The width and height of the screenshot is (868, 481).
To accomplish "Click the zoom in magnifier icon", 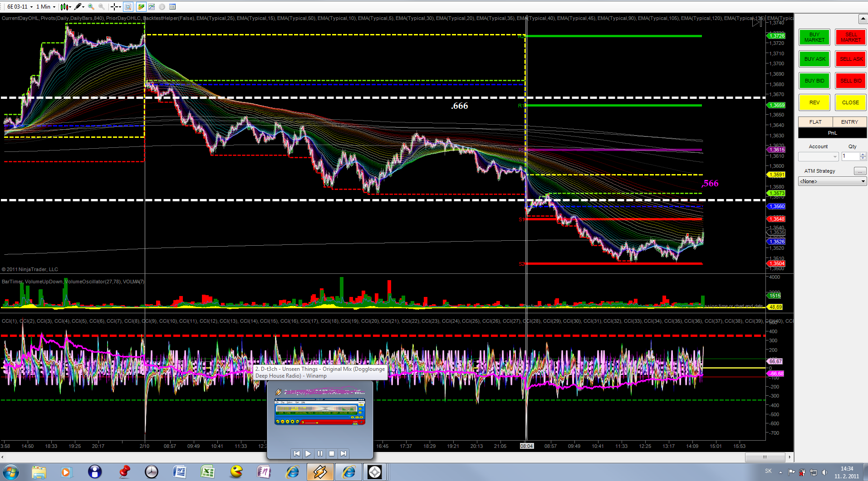I will [91, 7].
